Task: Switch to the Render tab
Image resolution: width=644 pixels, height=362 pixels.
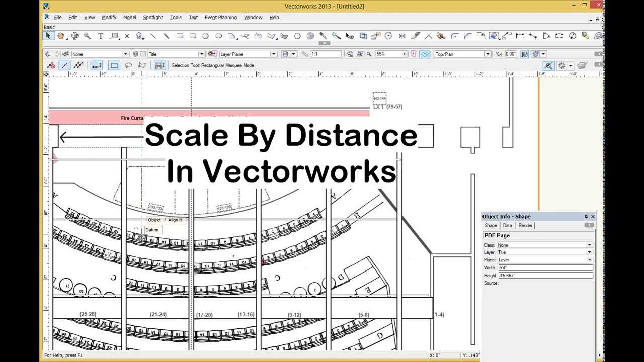Action: (x=525, y=225)
